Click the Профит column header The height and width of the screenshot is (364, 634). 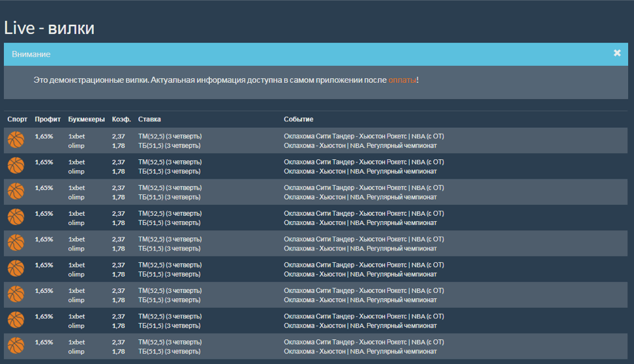(48, 119)
